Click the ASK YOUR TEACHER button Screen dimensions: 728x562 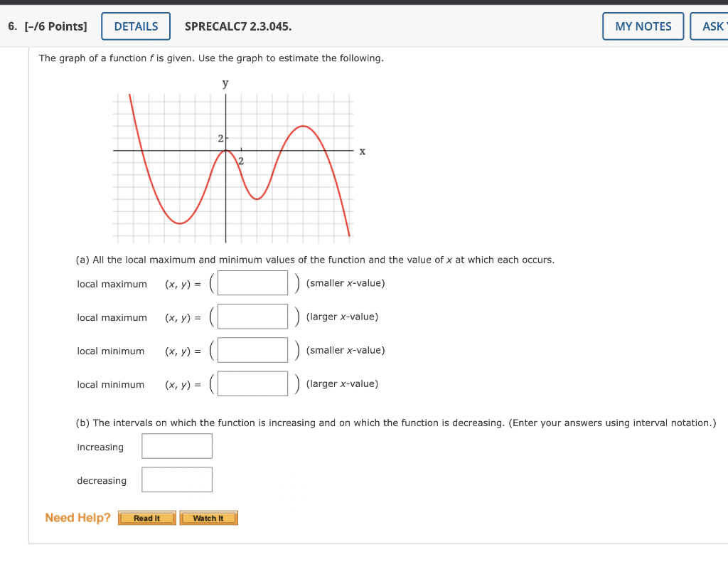[713, 26]
